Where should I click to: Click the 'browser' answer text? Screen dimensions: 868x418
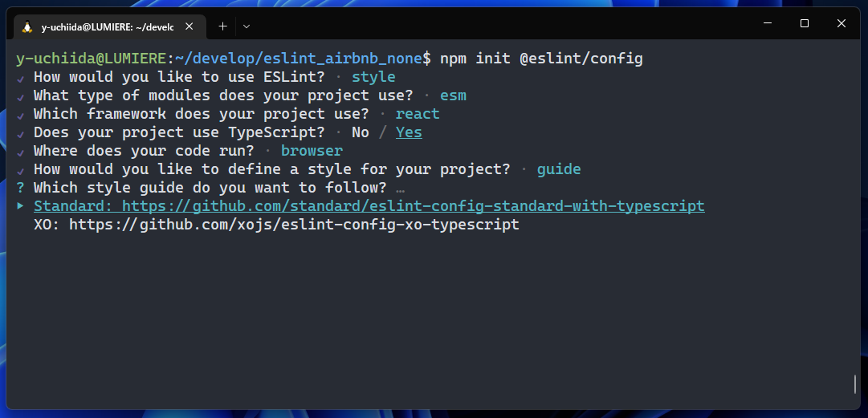(312, 151)
